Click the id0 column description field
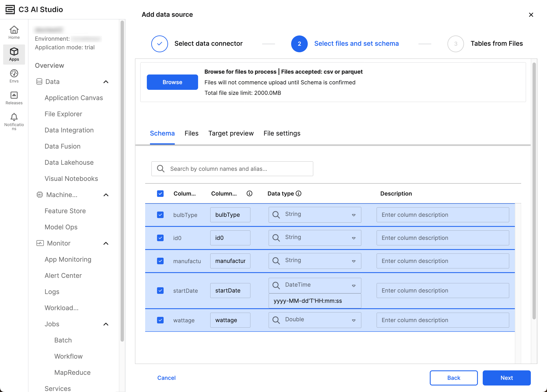This screenshot has width=547, height=392. (443, 238)
